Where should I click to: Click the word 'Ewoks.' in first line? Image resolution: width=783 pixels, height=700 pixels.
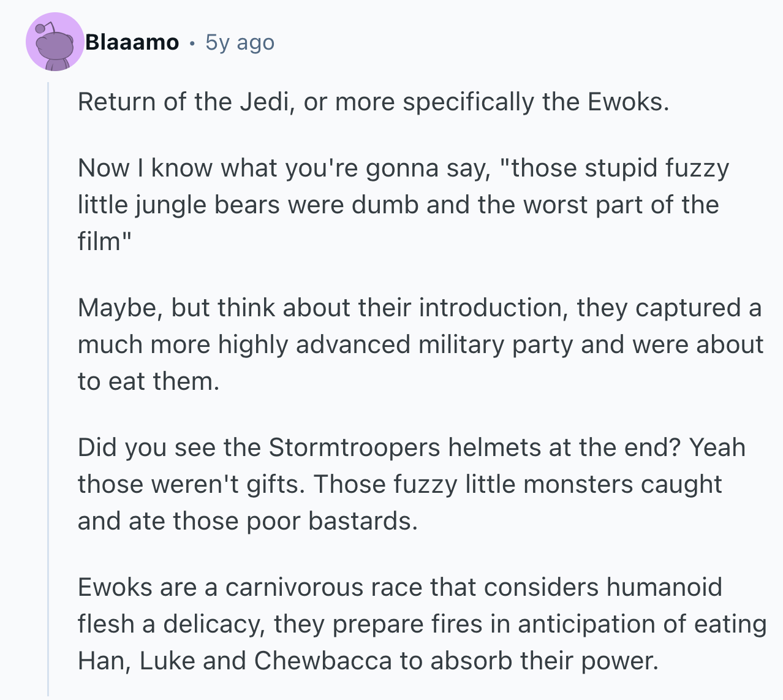[628, 102]
